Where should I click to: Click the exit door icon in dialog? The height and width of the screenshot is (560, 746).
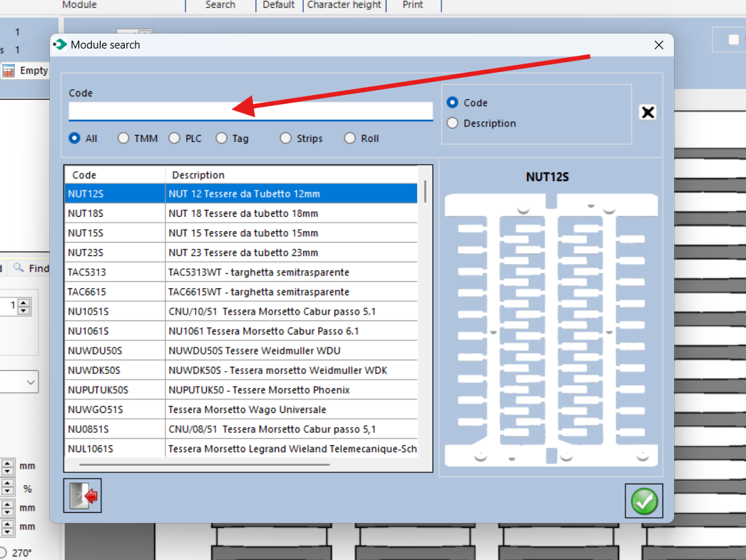tap(83, 496)
